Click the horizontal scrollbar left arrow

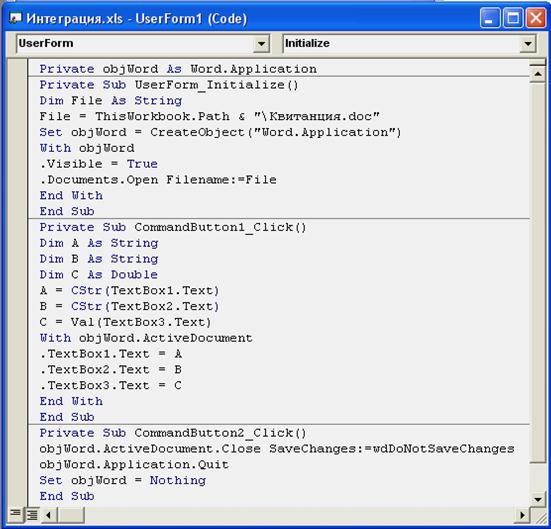pos(49,515)
